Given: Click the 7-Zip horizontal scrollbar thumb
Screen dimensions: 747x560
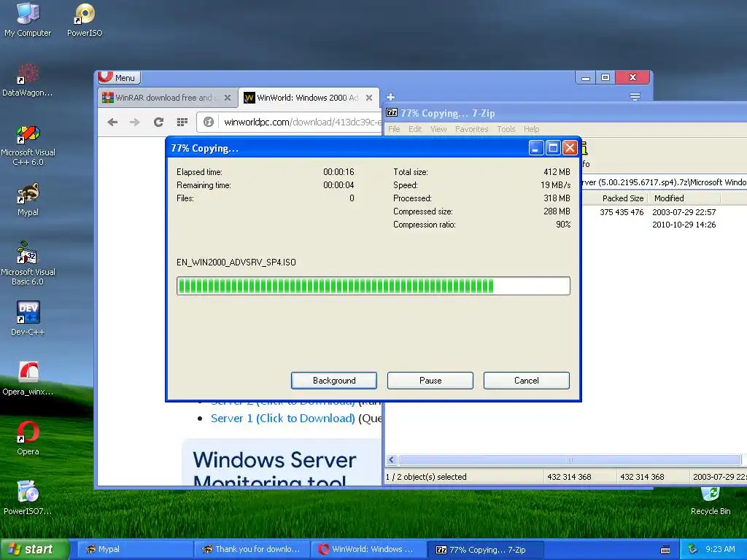Looking at the screenshot, I should point(569,459).
